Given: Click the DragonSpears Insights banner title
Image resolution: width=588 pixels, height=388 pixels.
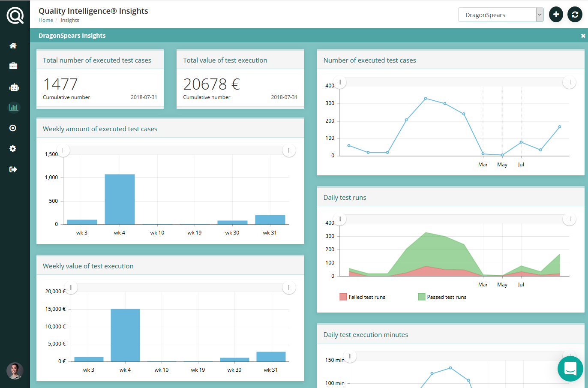Looking at the screenshot, I should click(72, 36).
